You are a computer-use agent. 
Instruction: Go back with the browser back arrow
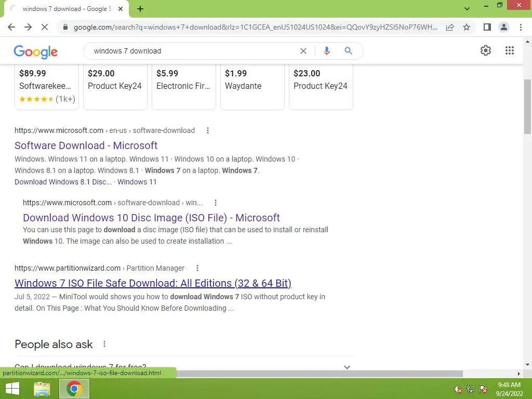[11, 27]
